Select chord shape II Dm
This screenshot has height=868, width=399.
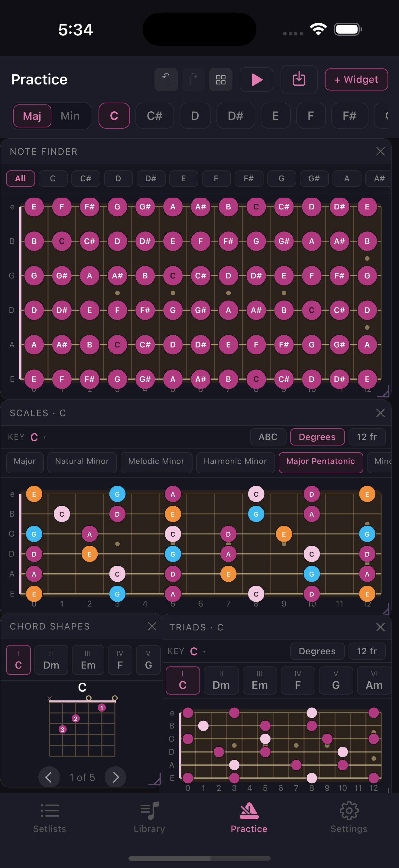coord(51,660)
